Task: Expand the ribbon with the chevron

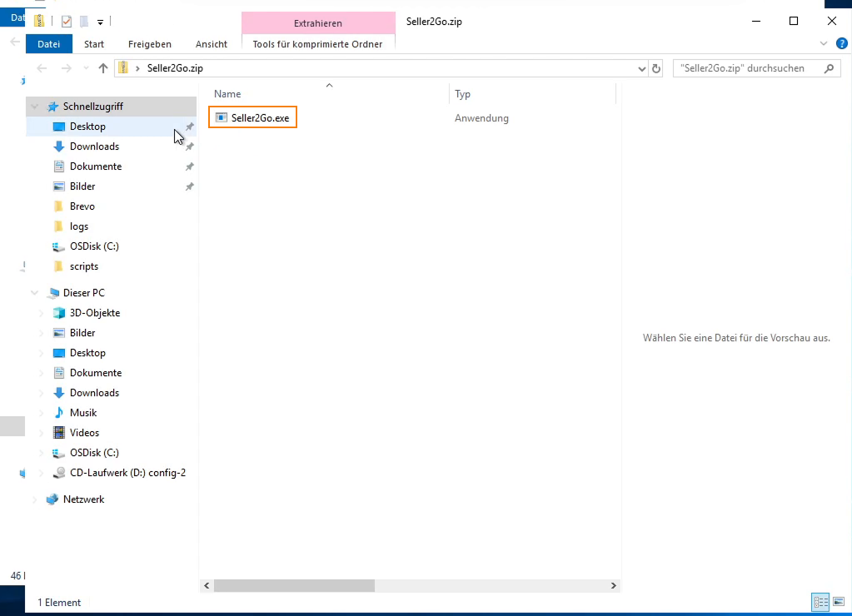Action: pos(824,43)
